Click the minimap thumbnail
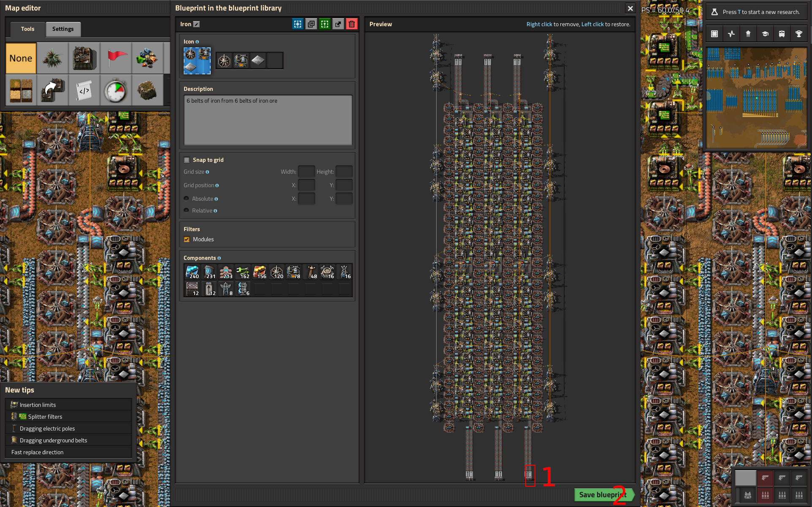 (756, 98)
